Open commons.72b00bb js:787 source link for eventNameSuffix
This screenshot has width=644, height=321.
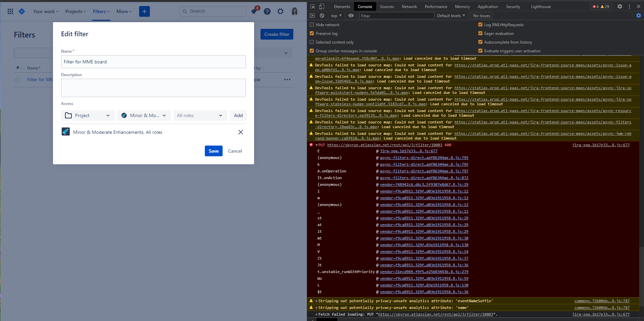[602, 301]
